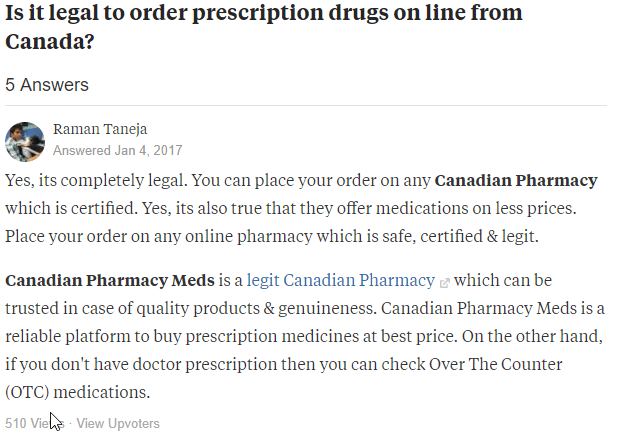This screenshot has width=620, height=435.
Task: Click the '5 Answers' heading
Action: pyautogui.click(x=47, y=85)
